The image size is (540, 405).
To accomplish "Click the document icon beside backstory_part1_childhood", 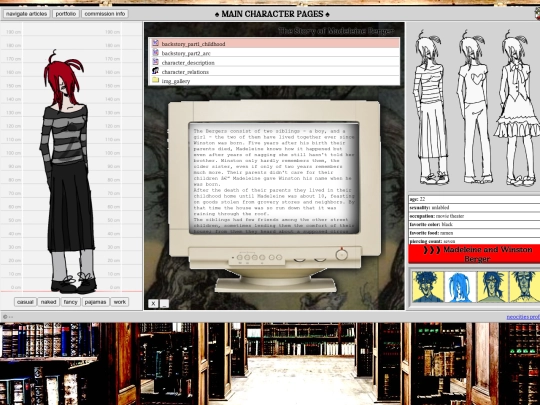I will pyautogui.click(x=155, y=43).
